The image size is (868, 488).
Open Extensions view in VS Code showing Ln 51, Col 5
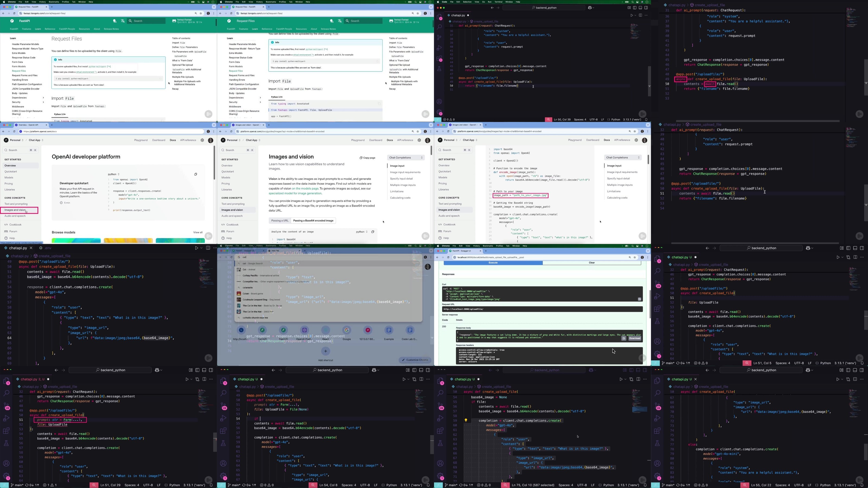657,309
